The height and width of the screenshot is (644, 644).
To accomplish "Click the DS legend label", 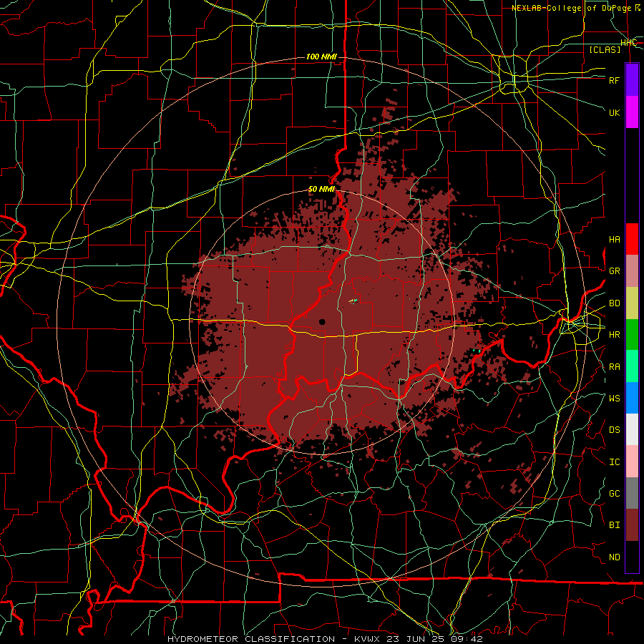I will point(614,430).
